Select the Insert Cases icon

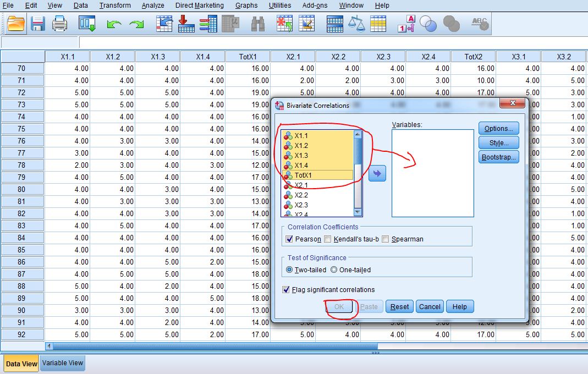284,24
